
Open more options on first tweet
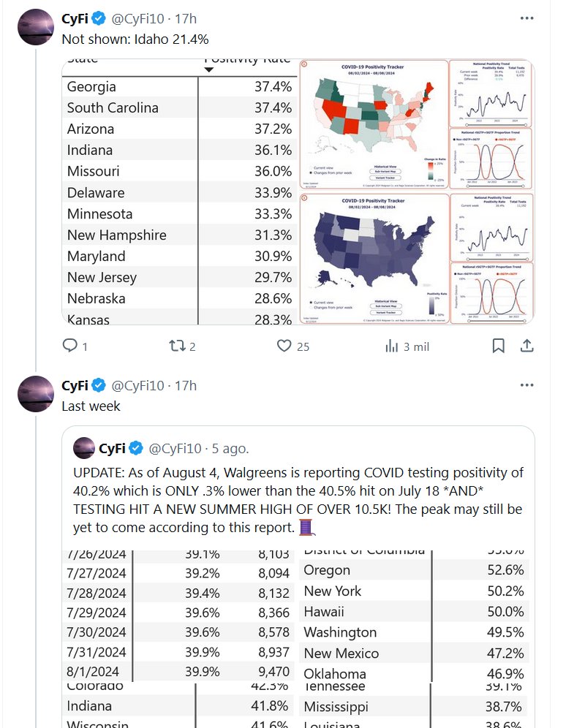tap(527, 18)
